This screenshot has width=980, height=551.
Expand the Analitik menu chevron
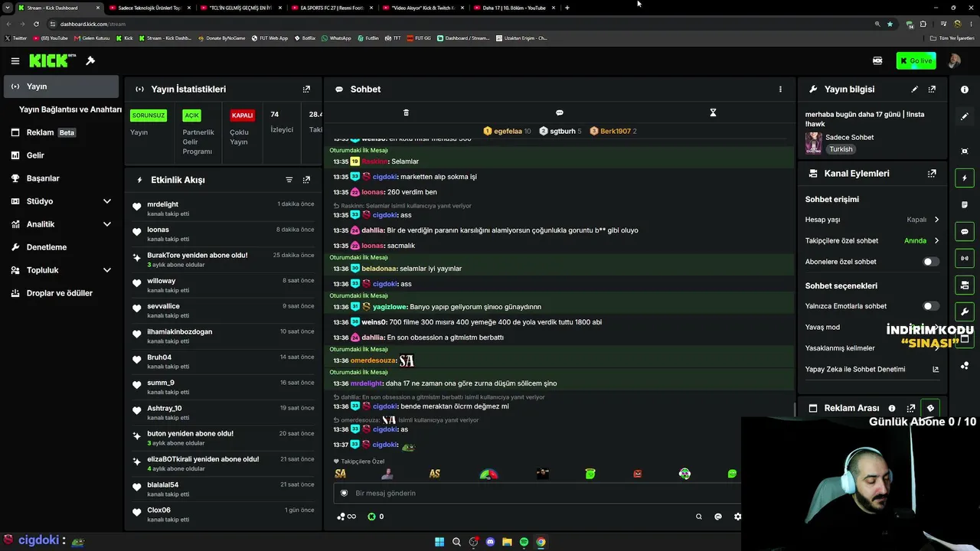tap(106, 224)
